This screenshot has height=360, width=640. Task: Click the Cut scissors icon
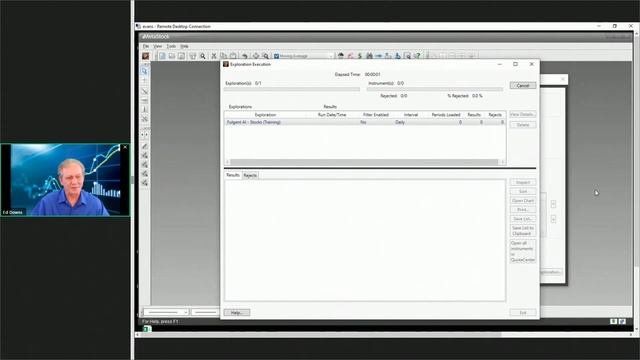(x=213, y=56)
